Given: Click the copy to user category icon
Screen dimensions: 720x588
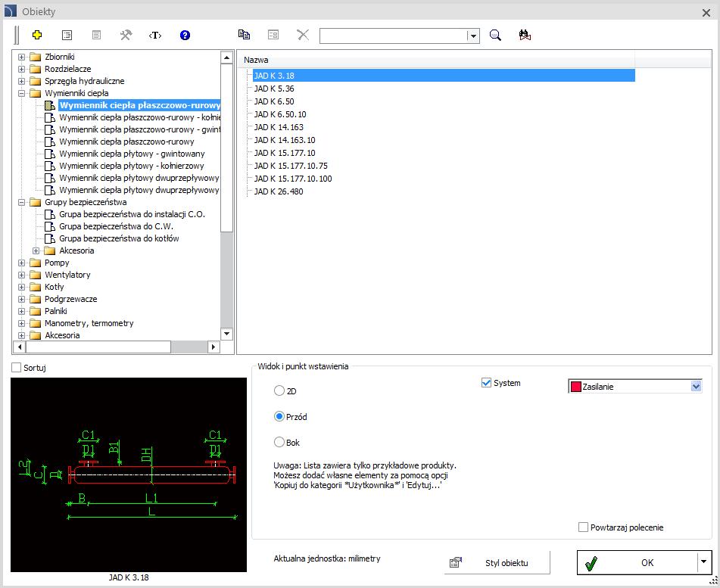Looking at the screenshot, I should (x=244, y=34).
